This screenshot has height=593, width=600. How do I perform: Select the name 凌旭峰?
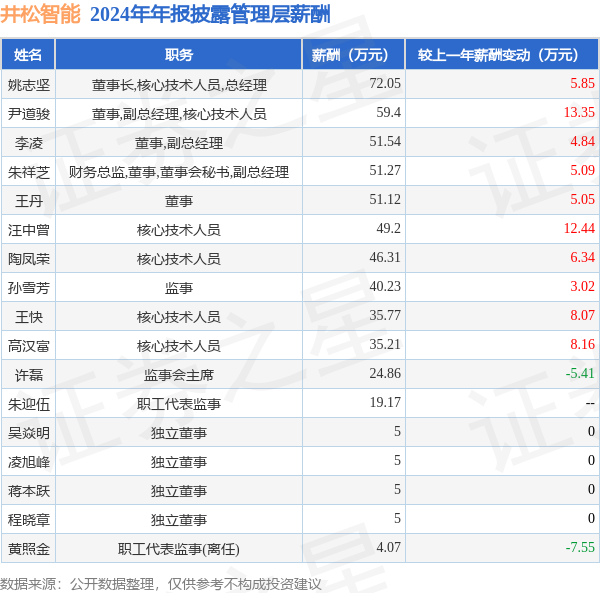pos(29,462)
